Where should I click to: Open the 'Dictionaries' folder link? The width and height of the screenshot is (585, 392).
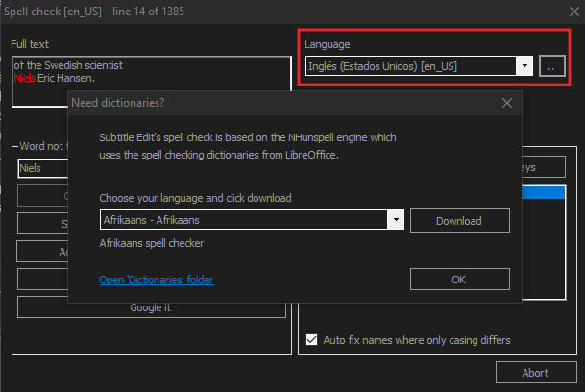(x=156, y=280)
